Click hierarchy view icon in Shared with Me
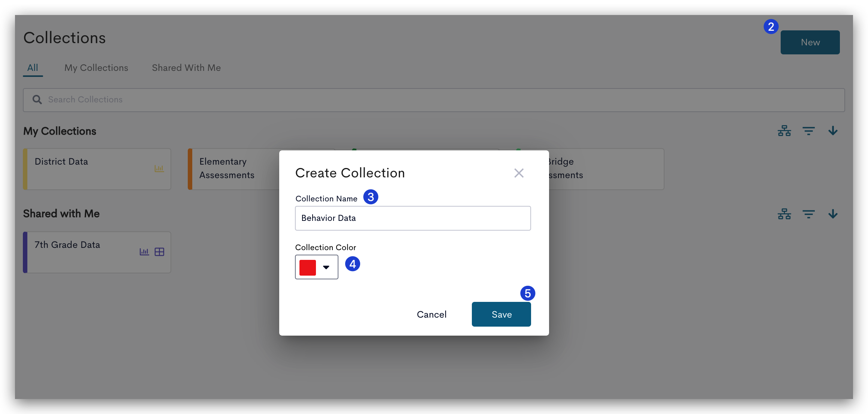This screenshot has height=414, width=868. [784, 214]
